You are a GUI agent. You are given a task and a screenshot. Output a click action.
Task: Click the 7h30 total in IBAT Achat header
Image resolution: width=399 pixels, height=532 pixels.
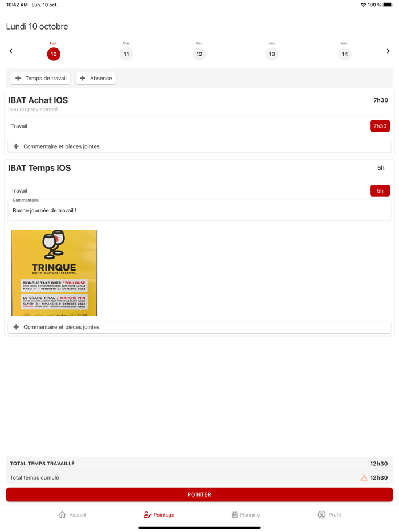pyautogui.click(x=381, y=100)
